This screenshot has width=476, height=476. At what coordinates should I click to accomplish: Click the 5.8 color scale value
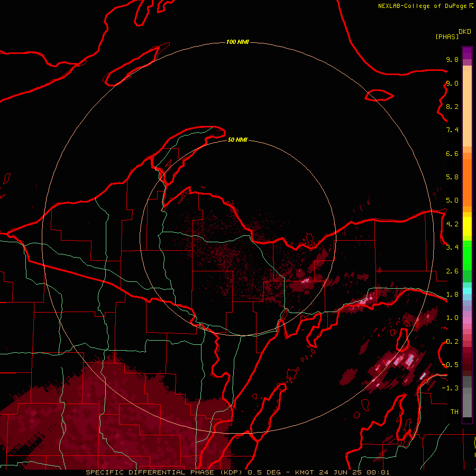click(x=452, y=177)
